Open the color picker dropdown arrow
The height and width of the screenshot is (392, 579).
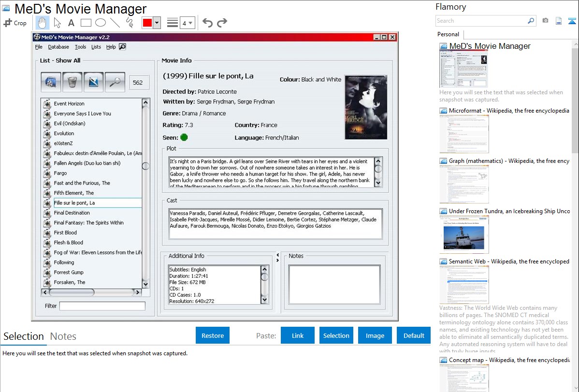click(x=157, y=23)
